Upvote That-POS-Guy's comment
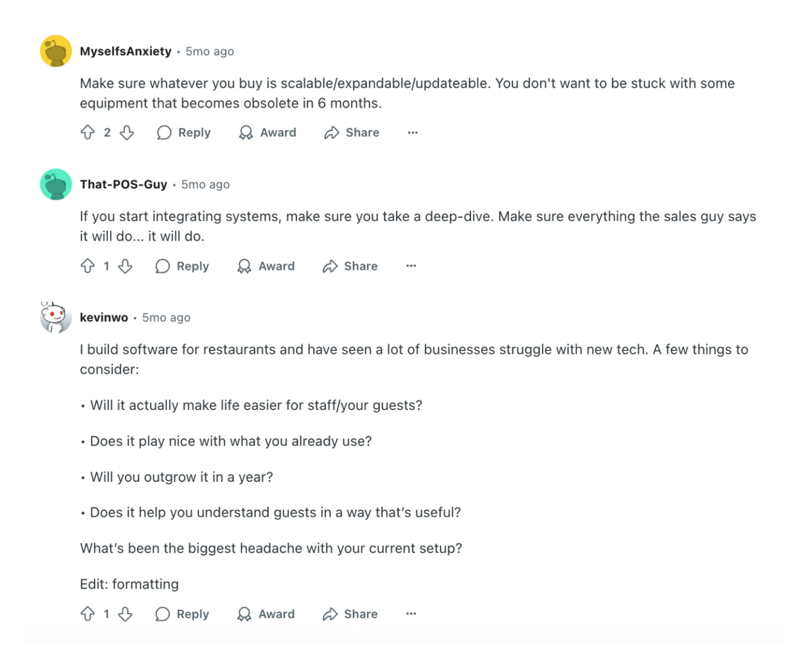This screenshot has height=651, width=812. point(88,266)
